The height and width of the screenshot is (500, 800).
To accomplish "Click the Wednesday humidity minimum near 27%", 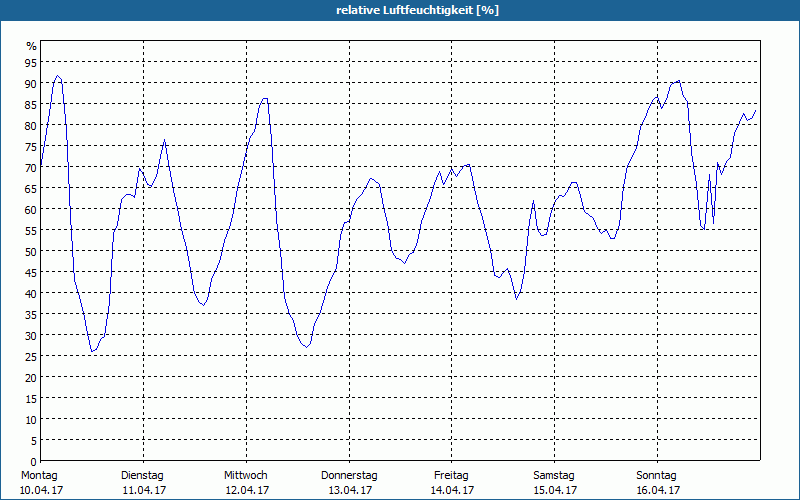I will tap(306, 347).
